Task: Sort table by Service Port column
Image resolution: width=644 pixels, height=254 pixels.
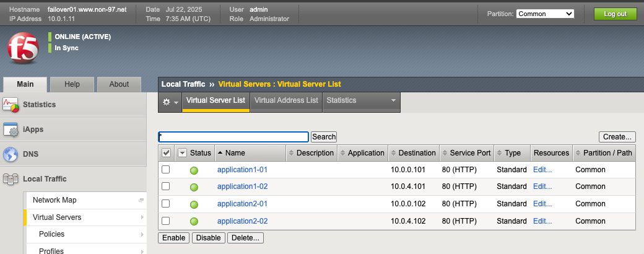Action: point(466,153)
